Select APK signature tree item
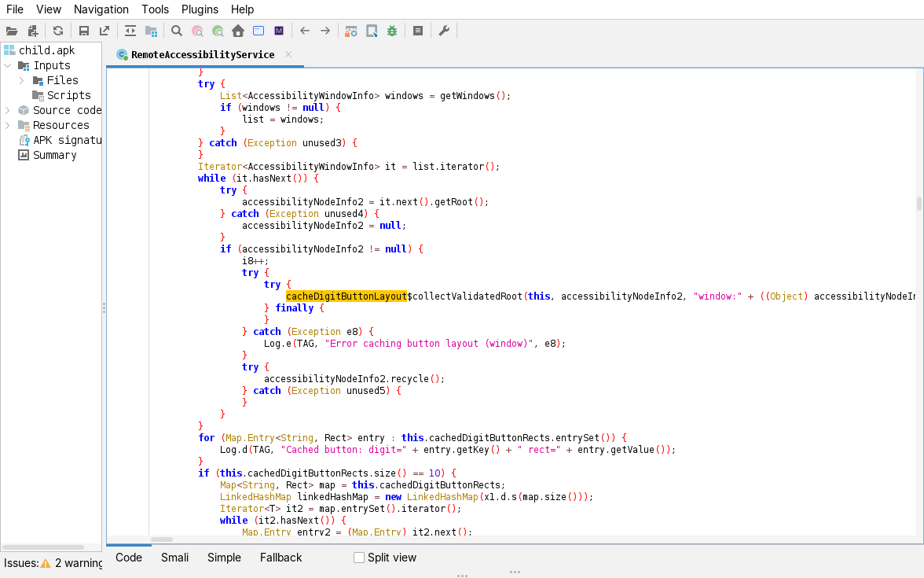 pyautogui.click(x=68, y=140)
